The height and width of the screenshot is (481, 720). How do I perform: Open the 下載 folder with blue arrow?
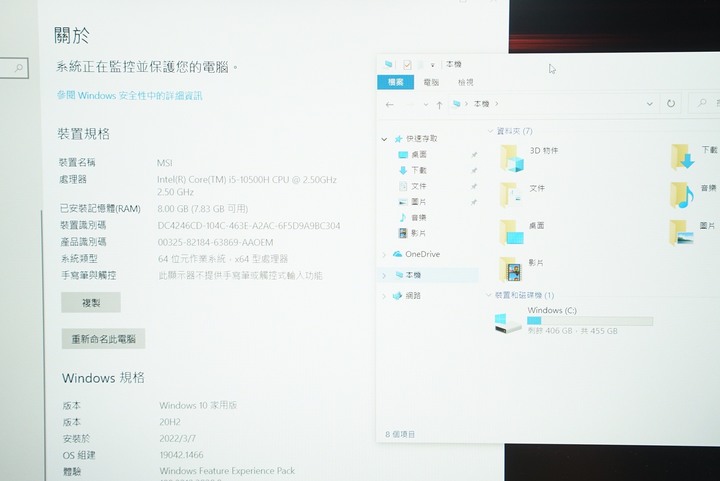point(682,157)
